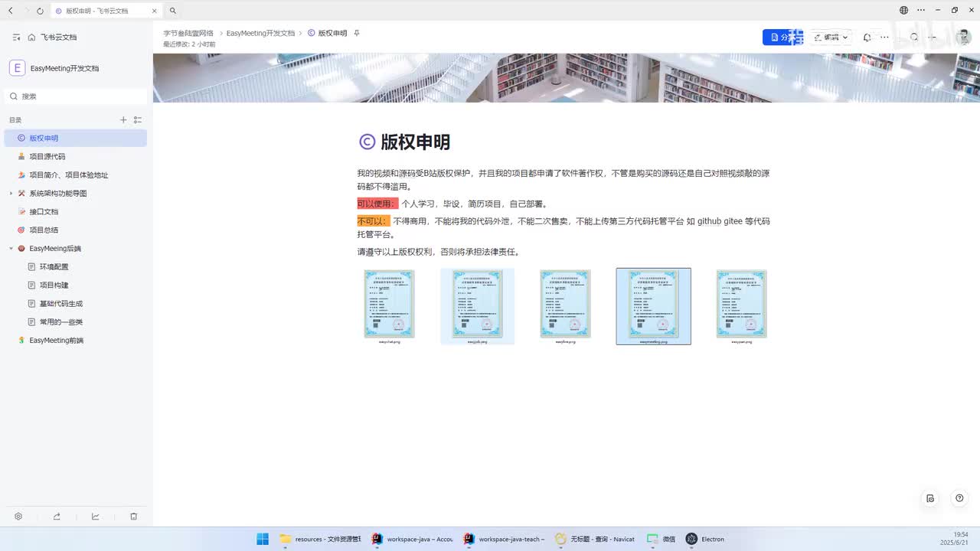Add a new page with the plus icon
The image size is (980, 551).
coord(123,120)
